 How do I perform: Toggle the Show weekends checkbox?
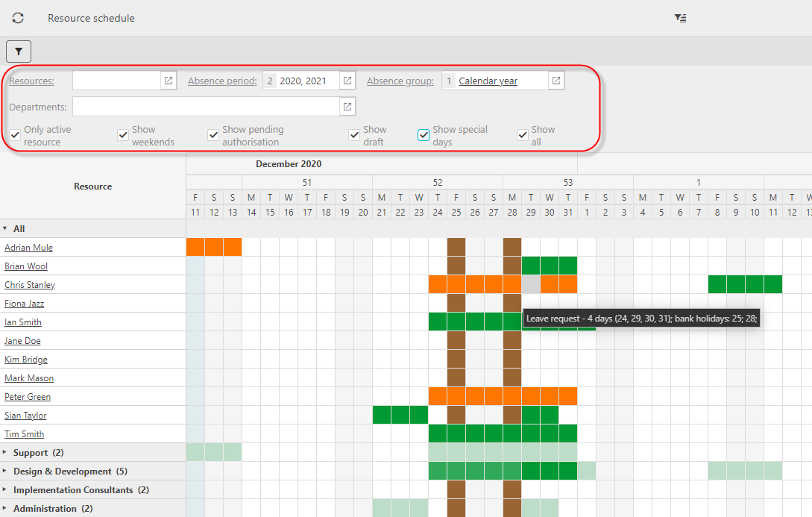(123, 135)
